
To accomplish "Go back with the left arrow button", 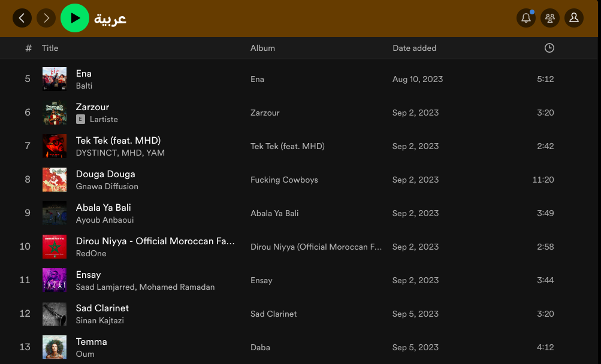I will pos(22,18).
